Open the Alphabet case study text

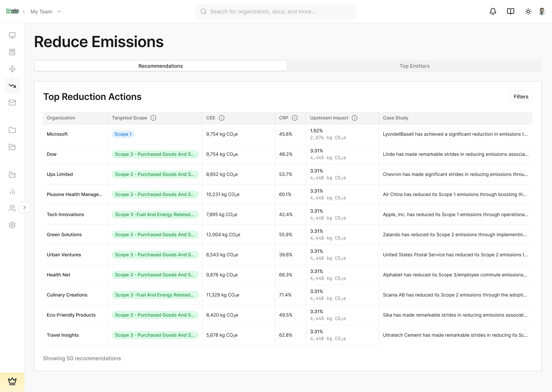(x=455, y=275)
